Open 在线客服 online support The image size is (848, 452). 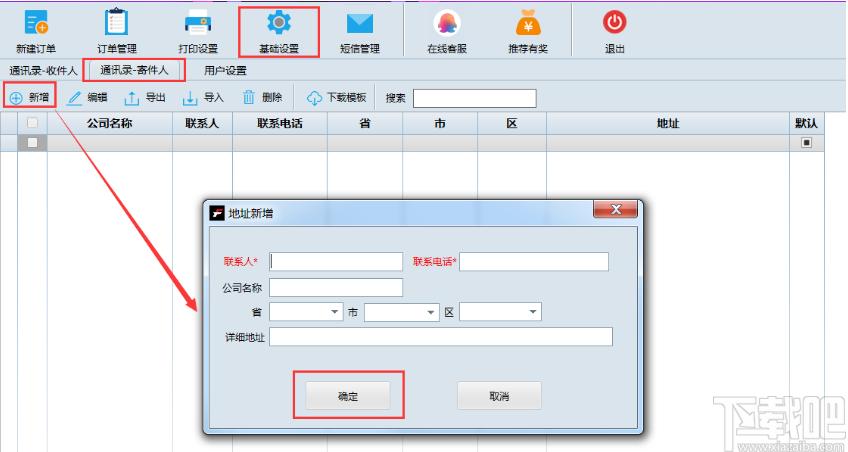[447, 31]
